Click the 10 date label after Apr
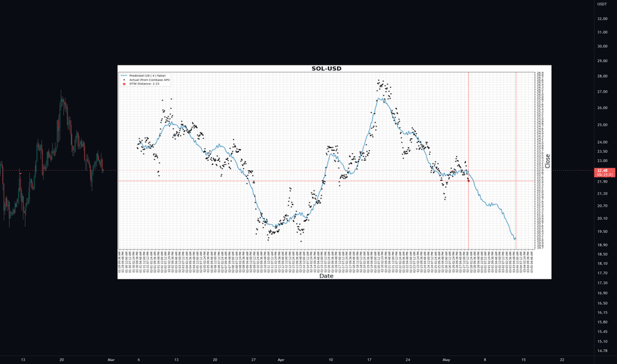 click(330, 359)
